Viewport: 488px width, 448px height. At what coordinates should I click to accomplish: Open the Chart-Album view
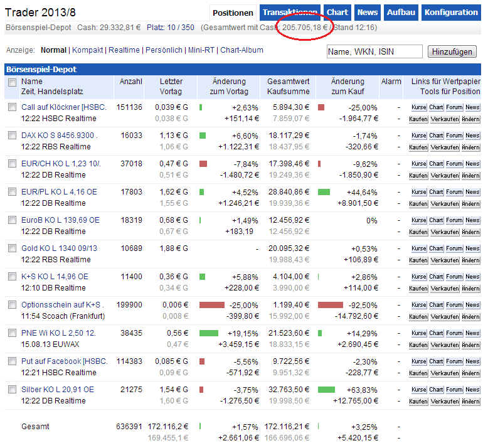pyautogui.click(x=241, y=50)
